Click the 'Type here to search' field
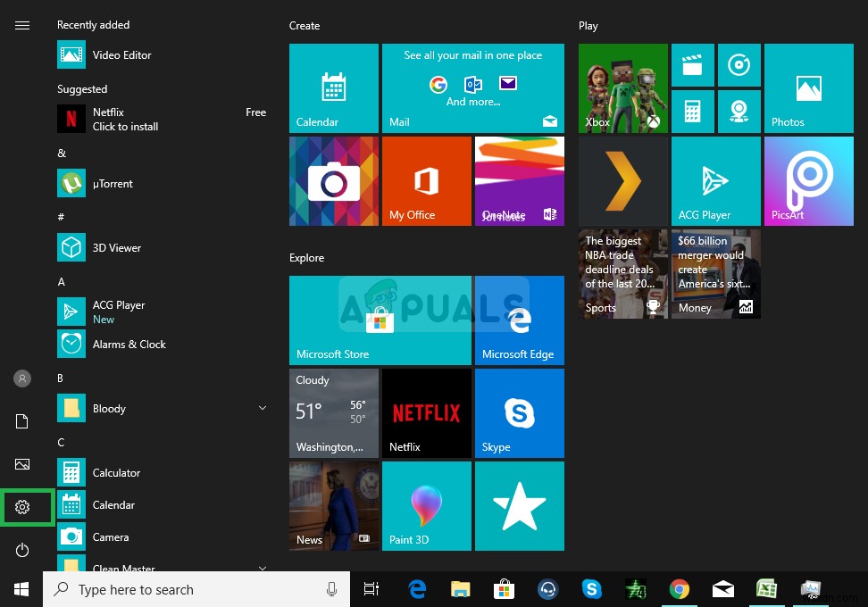 pyautogui.click(x=196, y=589)
